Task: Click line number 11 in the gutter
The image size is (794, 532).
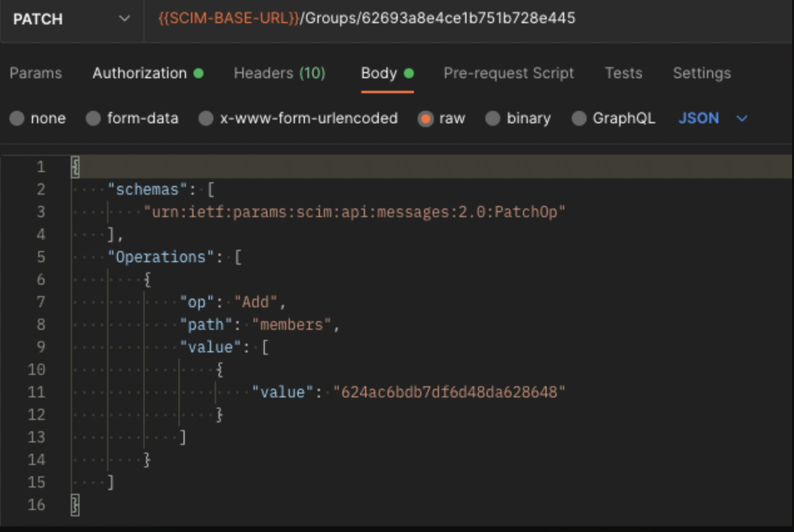Action: [x=36, y=392]
